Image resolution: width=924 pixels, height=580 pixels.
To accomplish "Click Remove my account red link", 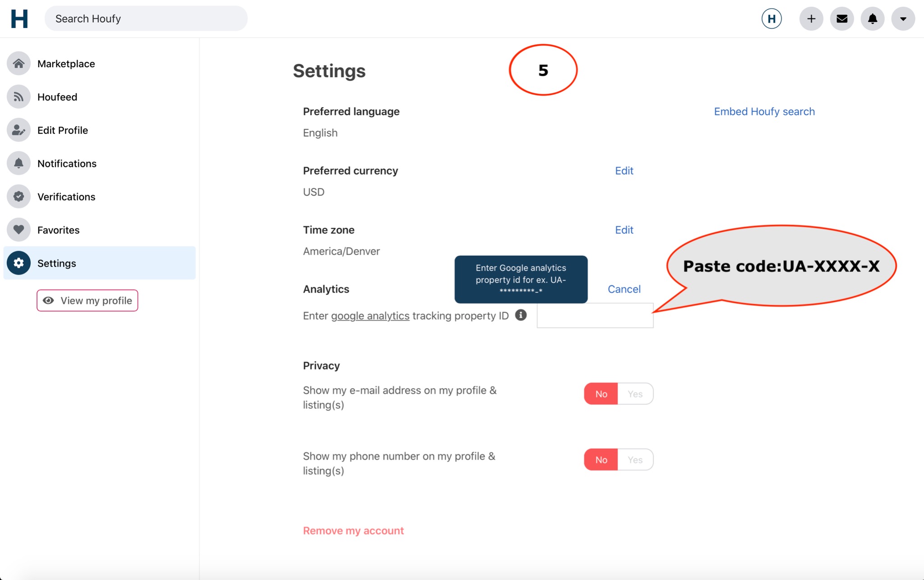I will 353,530.
